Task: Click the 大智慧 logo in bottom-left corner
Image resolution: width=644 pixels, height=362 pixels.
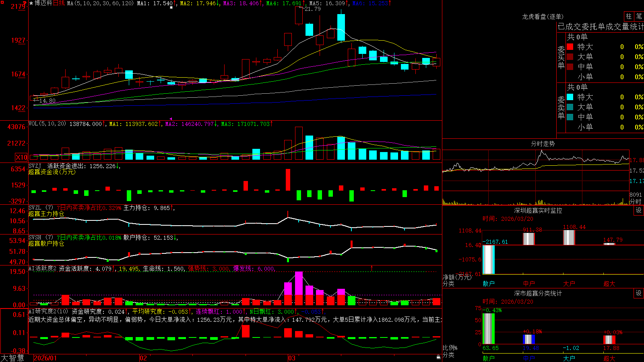Action: point(12,358)
